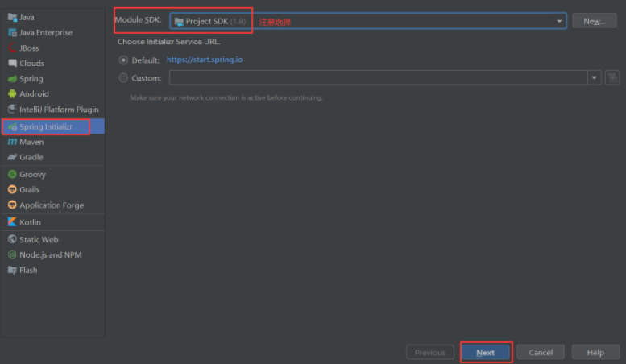
Task: Click the JBoss text label
Action: [x=29, y=48]
